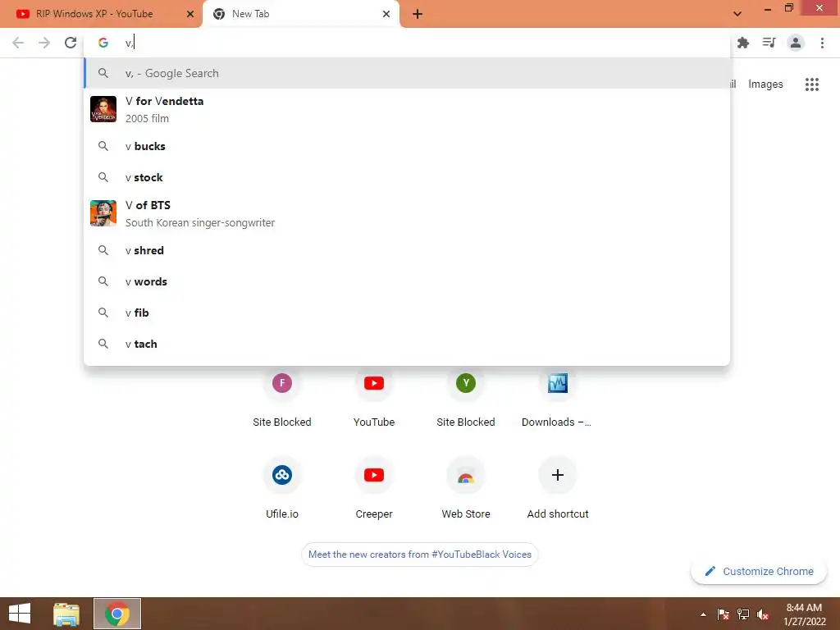
Task: Click the Add shortcut button
Action: tap(558, 487)
